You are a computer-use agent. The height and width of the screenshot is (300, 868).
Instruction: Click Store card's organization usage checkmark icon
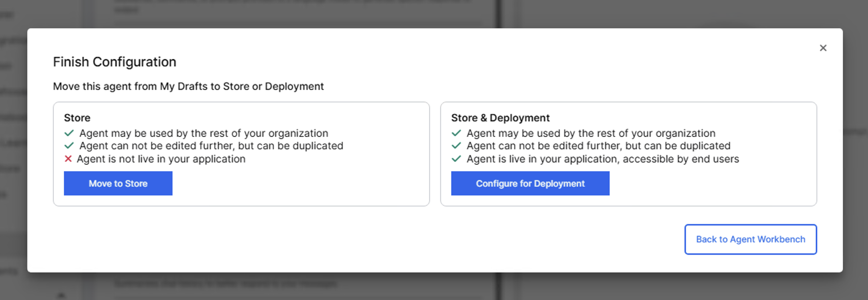tap(69, 133)
